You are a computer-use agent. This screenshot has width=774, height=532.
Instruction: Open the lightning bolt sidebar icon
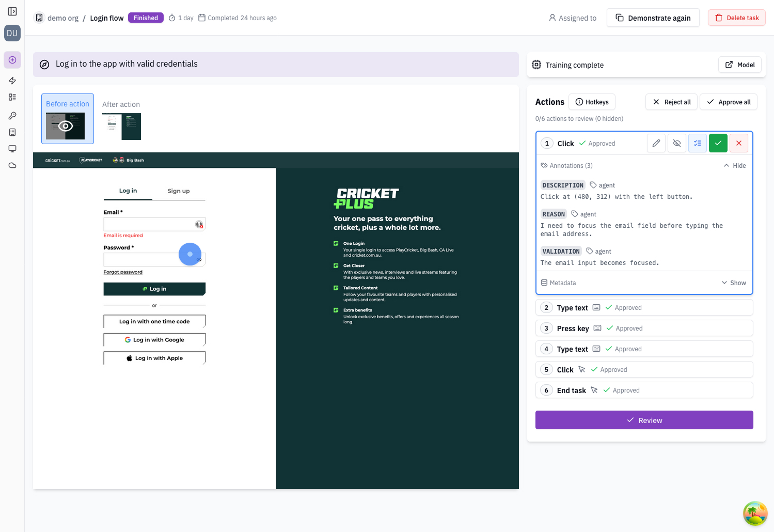12,81
